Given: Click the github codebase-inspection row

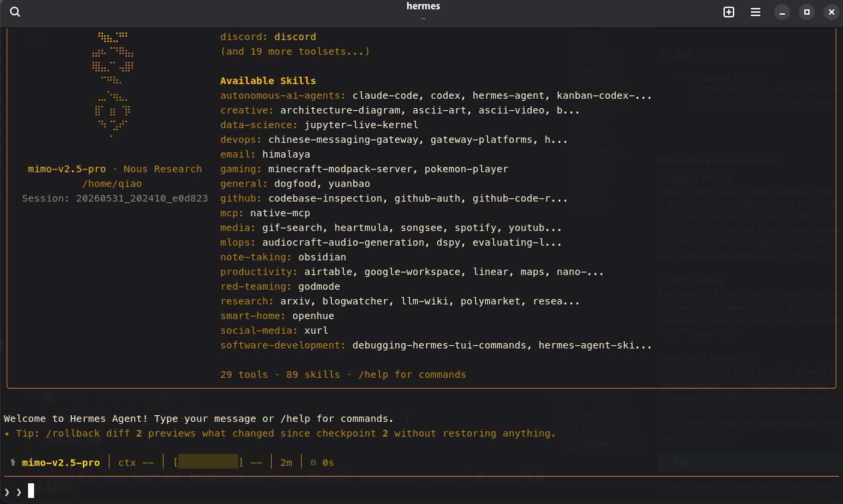Looking at the screenshot, I should (394, 198).
